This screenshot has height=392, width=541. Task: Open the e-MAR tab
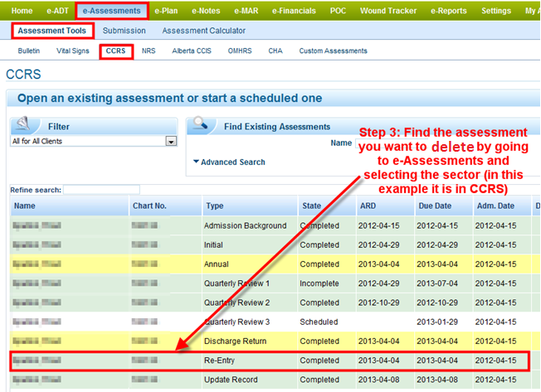pos(246,11)
